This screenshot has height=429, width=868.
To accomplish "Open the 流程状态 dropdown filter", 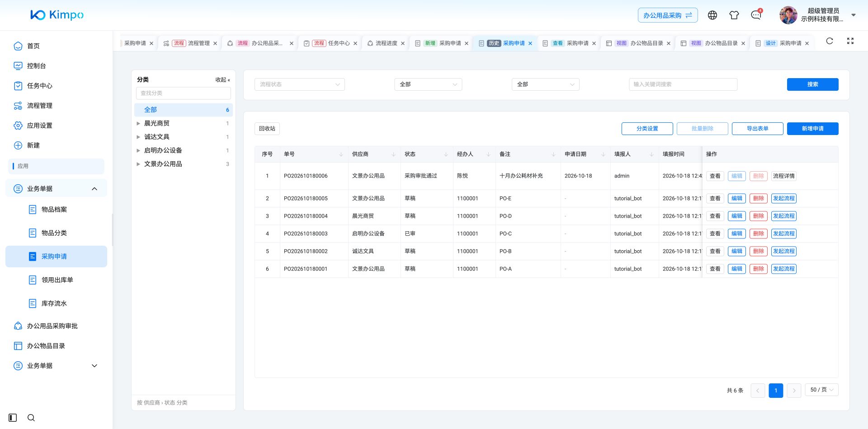I will [x=300, y=84].
